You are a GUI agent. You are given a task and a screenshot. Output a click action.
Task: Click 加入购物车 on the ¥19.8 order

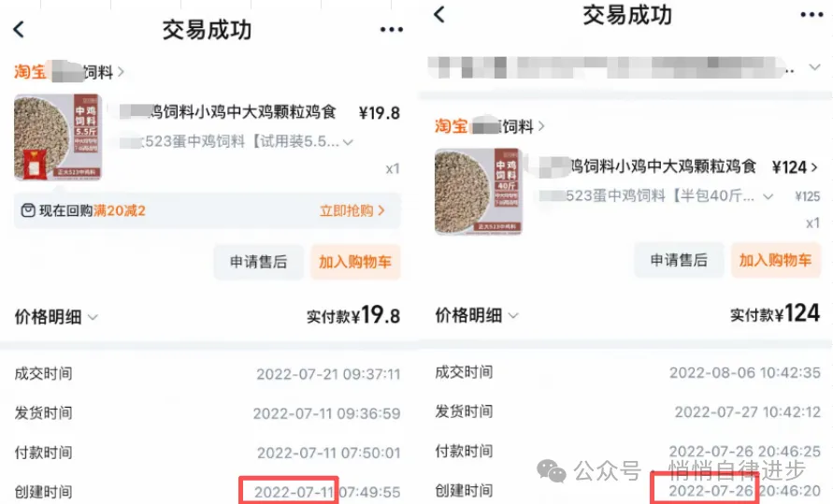(355, 262)
